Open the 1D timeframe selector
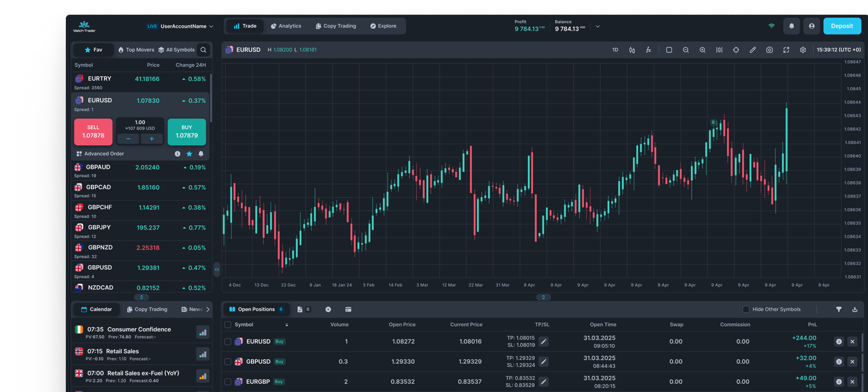Viewport: 868px width, 392px height. click(615, 50)
